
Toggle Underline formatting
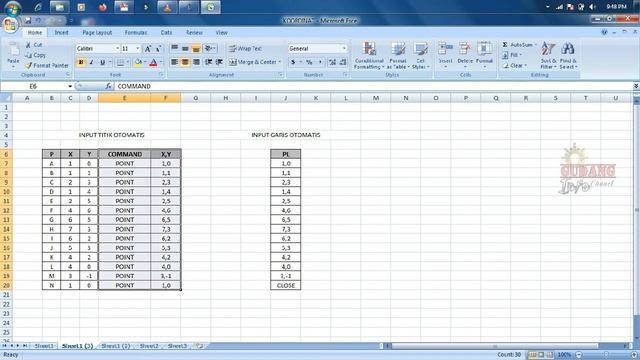pos(102,62)
